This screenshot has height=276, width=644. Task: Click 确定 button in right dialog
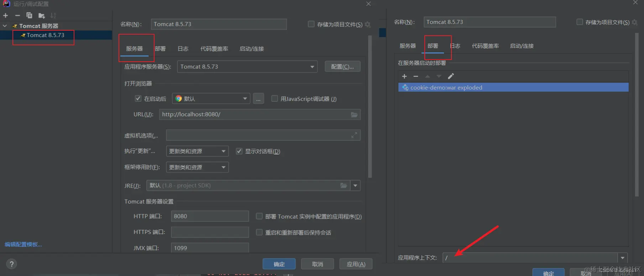tap(548, 273)
